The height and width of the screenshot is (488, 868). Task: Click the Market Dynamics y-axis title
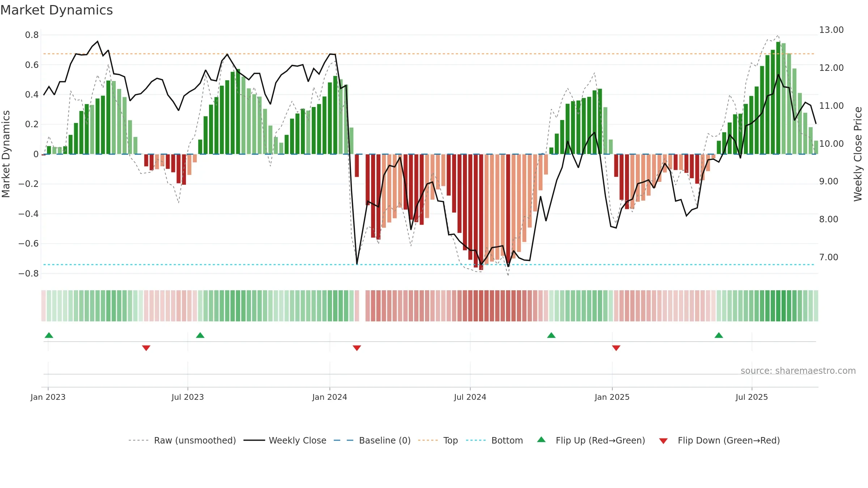tap(6, 154)
